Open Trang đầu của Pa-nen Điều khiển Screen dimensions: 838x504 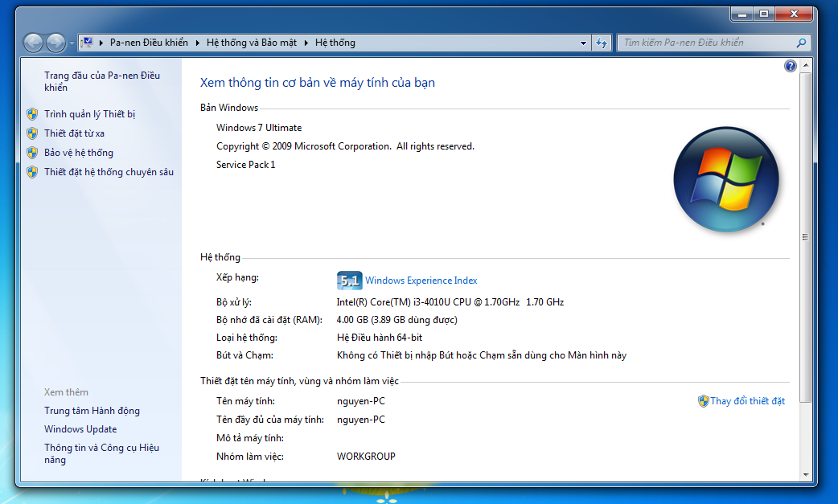(102, 81)
